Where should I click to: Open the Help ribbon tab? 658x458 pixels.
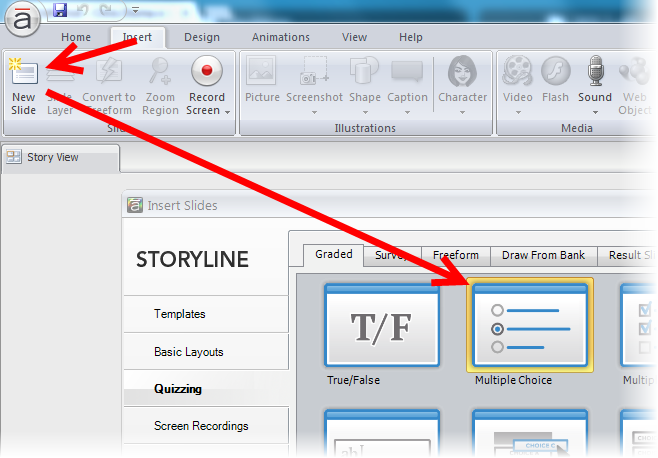(x=410, y=37)
